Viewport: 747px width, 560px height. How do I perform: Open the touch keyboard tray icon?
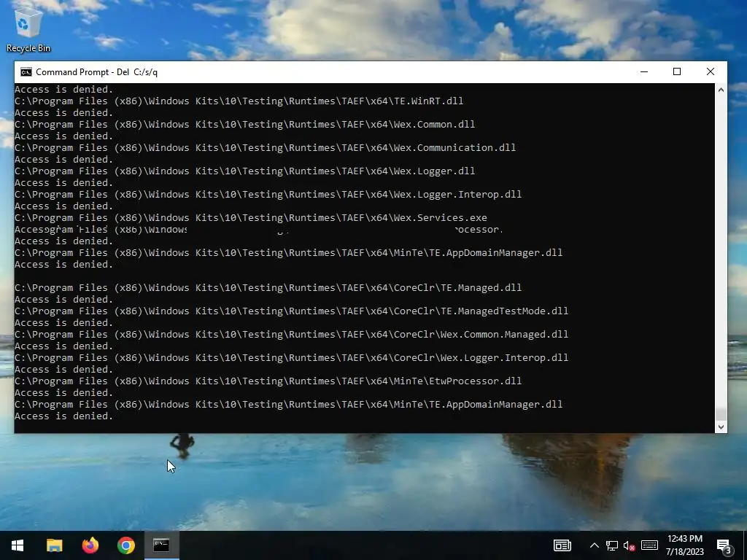(x=649, y=545)
